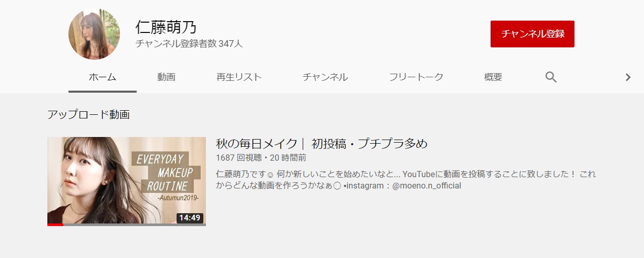Open video title 秋の毎日メイク 初投稿
This screenshot has height=258, width=644.
pos(322,143)
